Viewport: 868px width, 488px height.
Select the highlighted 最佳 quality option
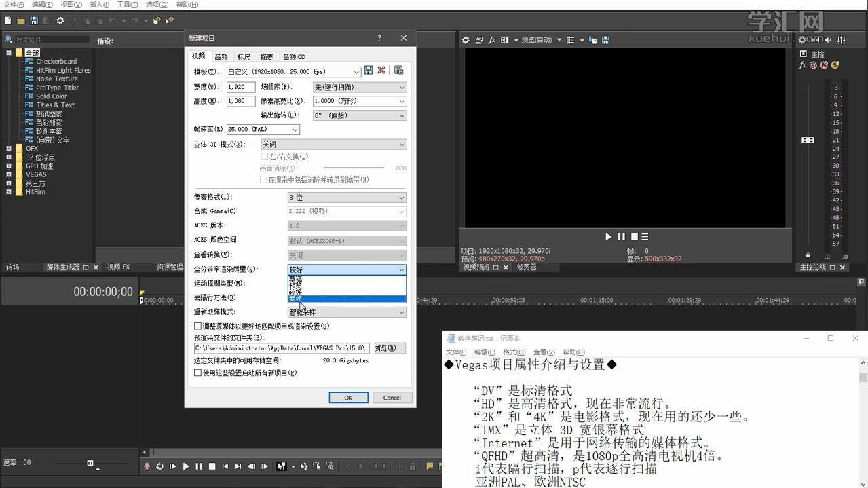coord(347,299)
